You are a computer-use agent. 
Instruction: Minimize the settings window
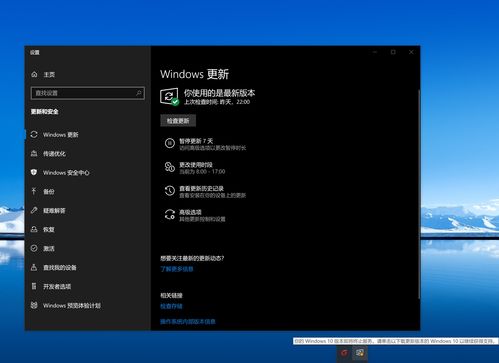point(375,52)
